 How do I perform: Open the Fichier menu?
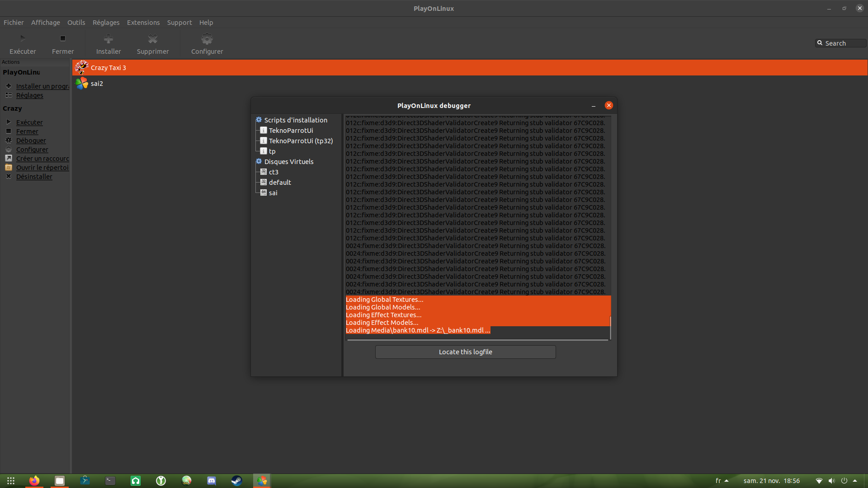[14, 23]
